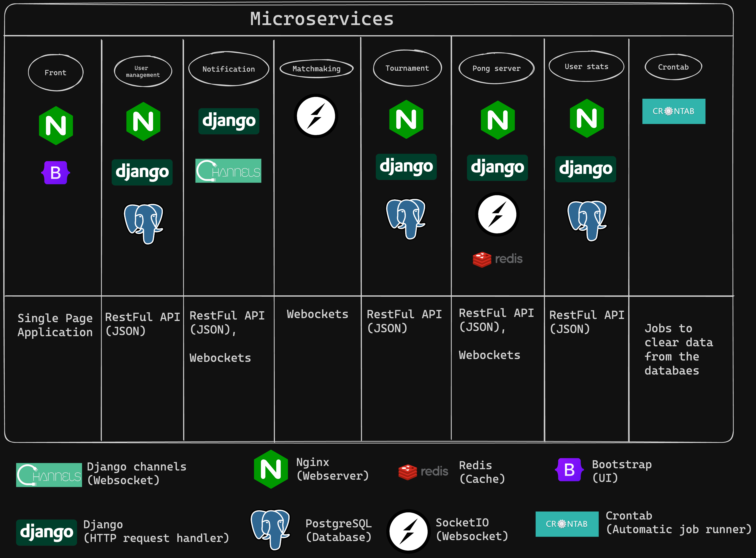Select the Front oval label
This screenshot has height=558, width=756.
[x=56, y=73]
